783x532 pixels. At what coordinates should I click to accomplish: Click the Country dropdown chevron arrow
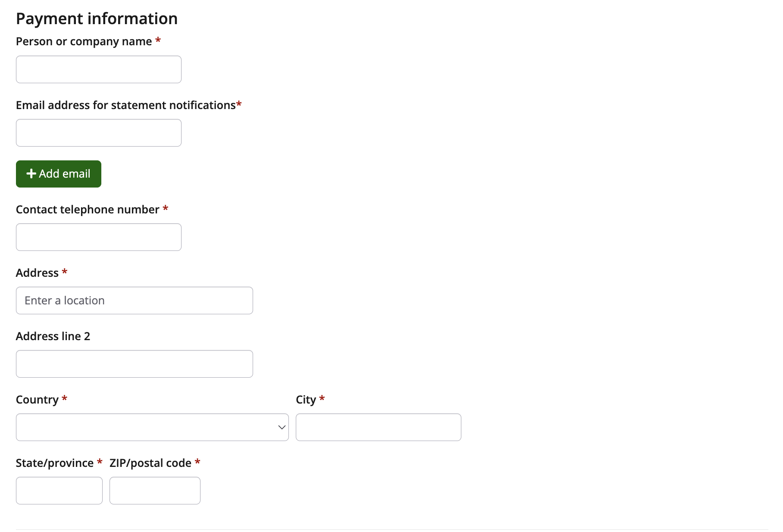tap(282, 427)
